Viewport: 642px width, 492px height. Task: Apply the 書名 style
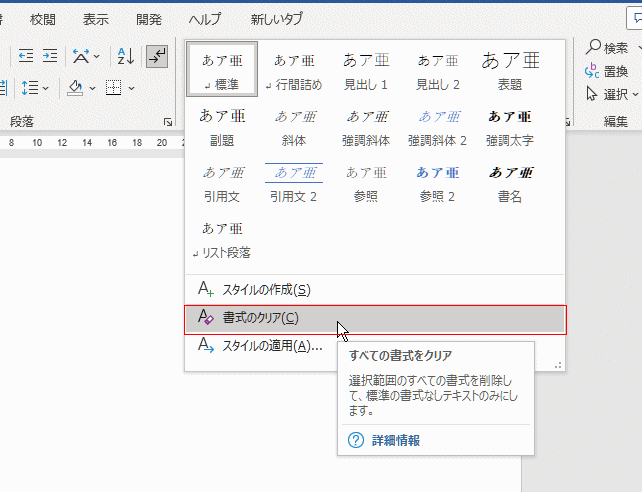[510, 183]
